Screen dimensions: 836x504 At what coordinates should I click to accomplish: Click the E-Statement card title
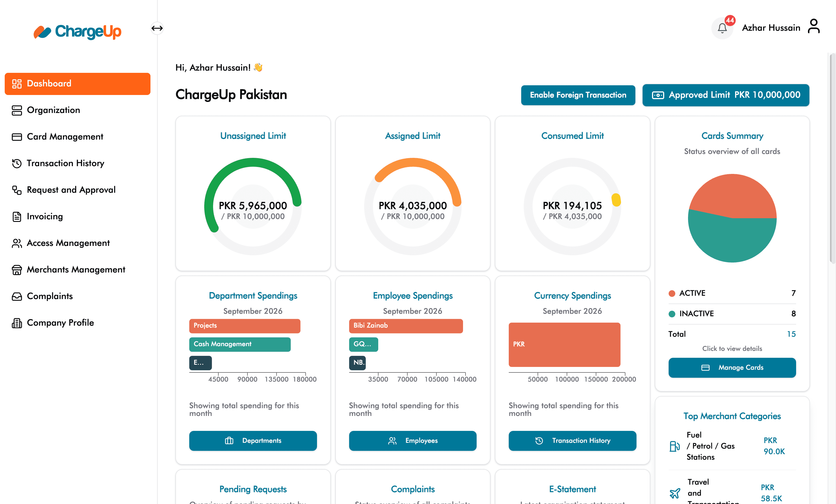pyautogui.click(x=572, y=489)
